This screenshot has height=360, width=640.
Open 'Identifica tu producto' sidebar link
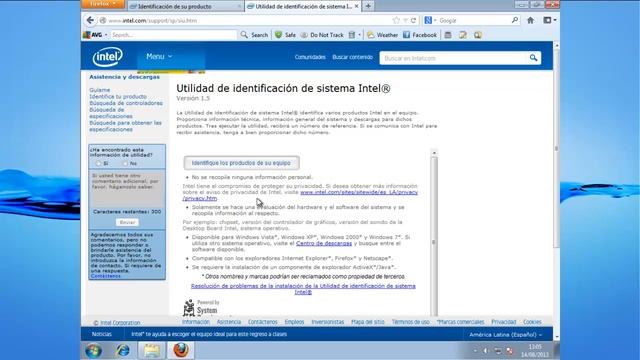tap(118, 97)
